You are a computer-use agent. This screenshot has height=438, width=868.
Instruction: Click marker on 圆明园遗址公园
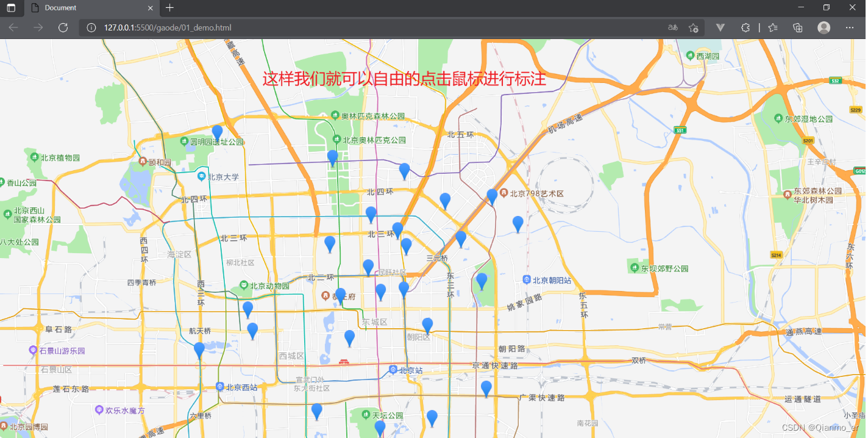[x=217, y=133]
